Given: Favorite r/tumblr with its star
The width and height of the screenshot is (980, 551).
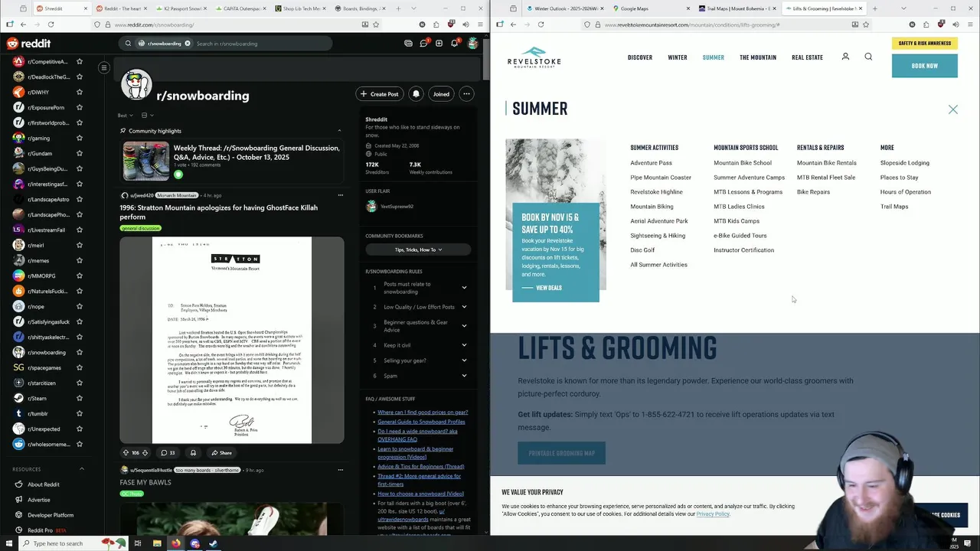Looking at the screenshot, I should (80, 413).
